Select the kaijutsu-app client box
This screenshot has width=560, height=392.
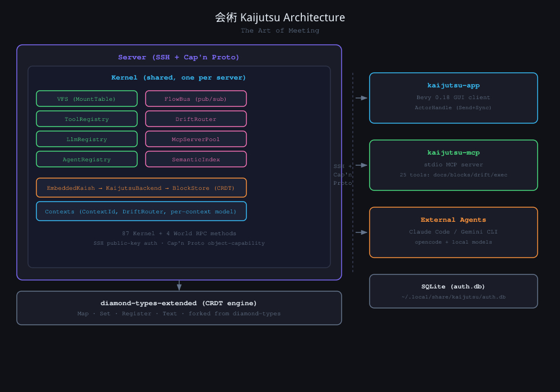pos(454,98)
